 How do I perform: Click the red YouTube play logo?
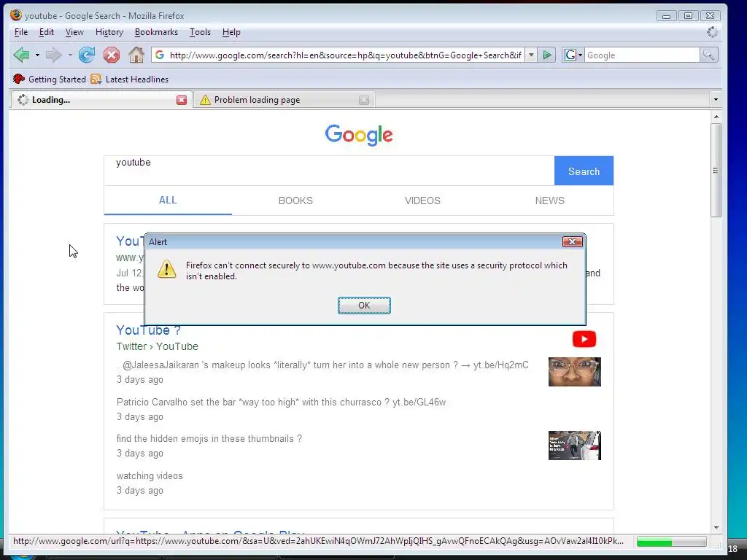click(x=584, y=339)
